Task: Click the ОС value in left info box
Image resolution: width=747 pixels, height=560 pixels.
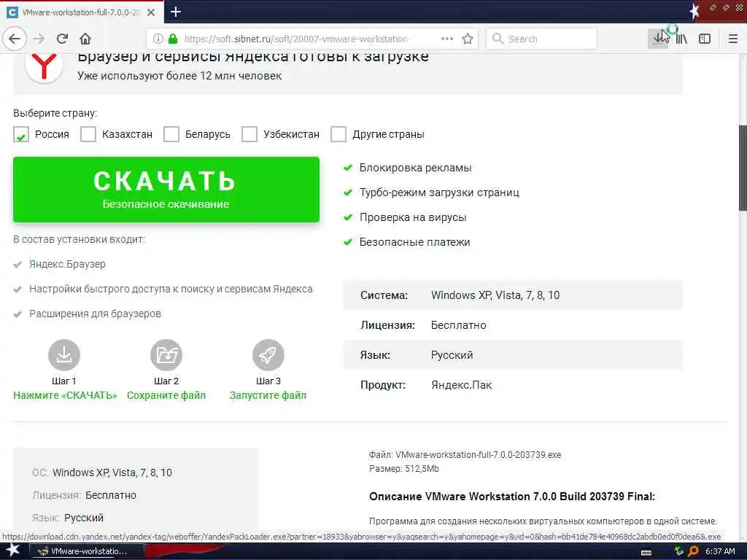Action: point(112,472)
